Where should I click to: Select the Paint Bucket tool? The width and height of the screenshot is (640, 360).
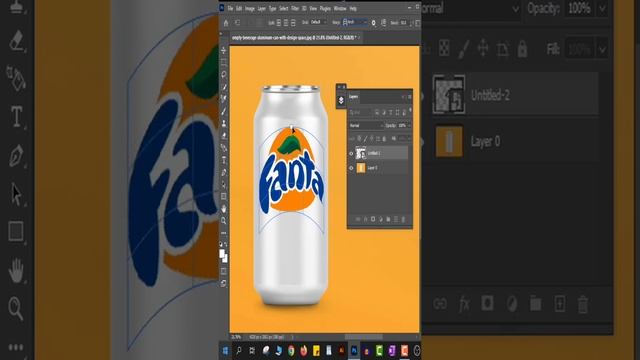[224, 148]
